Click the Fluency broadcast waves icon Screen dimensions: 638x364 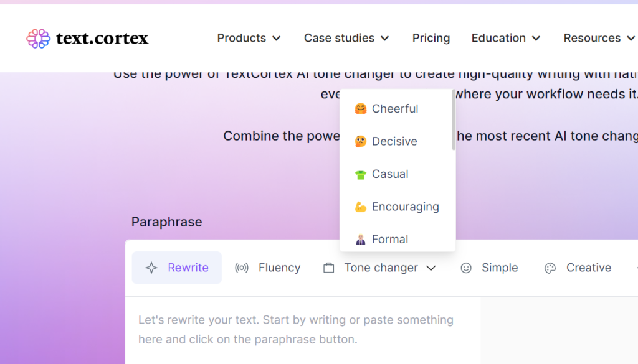point(242,268)
